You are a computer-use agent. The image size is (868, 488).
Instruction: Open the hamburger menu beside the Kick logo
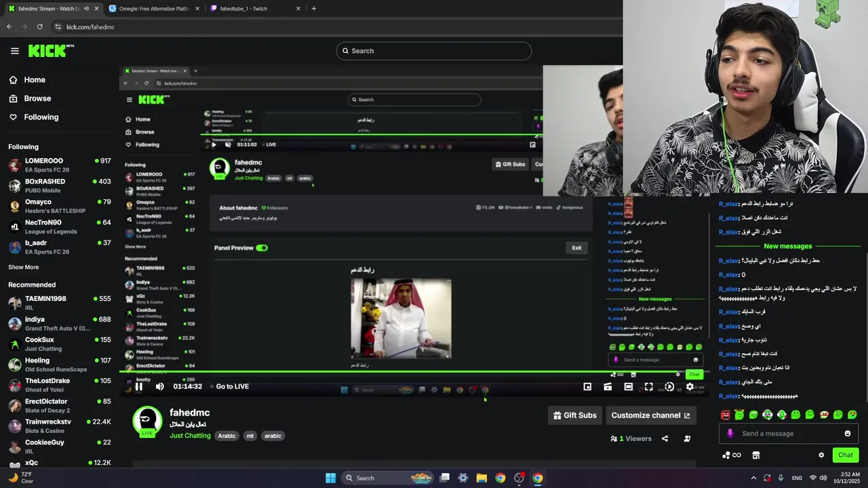(14, 51)
